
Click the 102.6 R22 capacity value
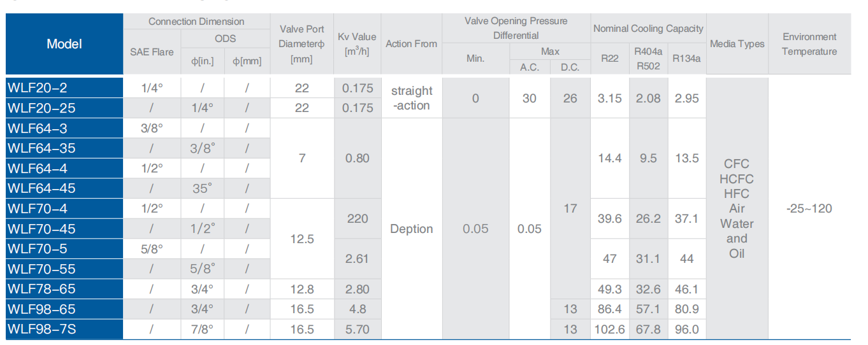click(x=610, y=329)
